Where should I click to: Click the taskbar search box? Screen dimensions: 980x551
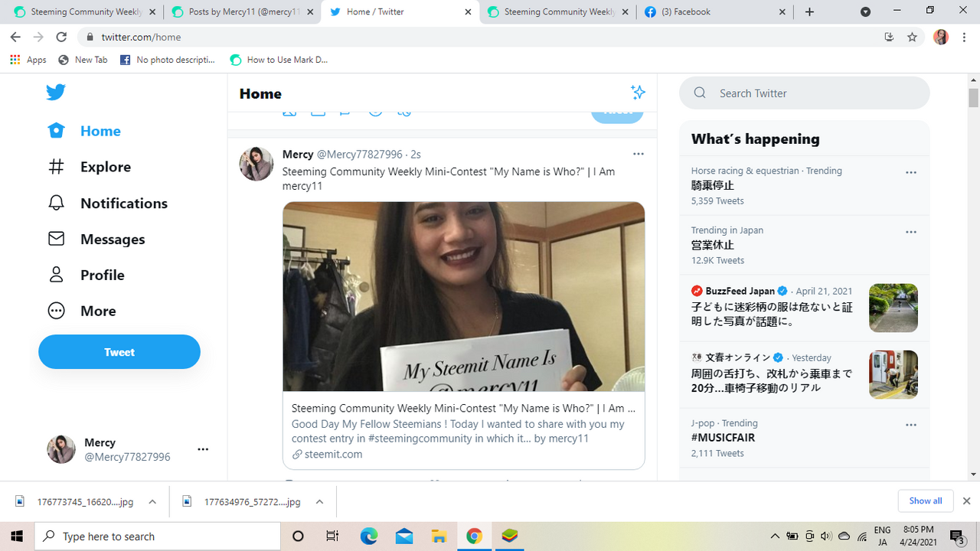coord(157,536)
